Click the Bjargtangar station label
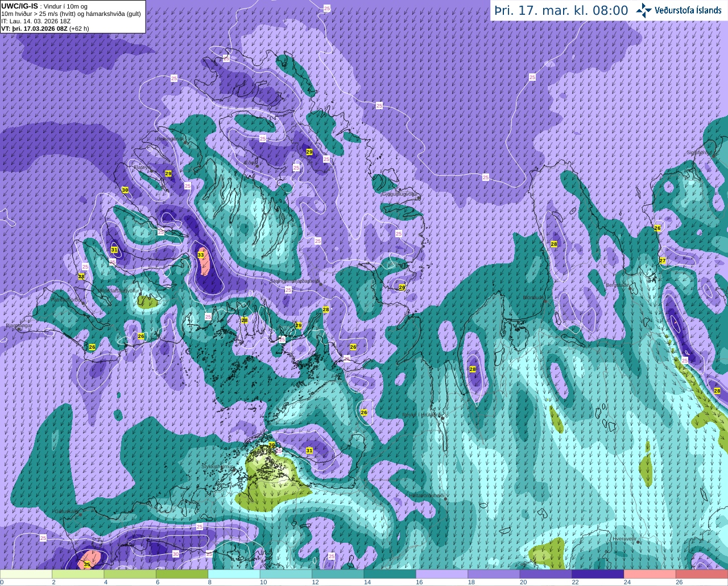Image resolution: width=728 pixels, height=586 pixels. pyautogui.click(x=18, y=325)
